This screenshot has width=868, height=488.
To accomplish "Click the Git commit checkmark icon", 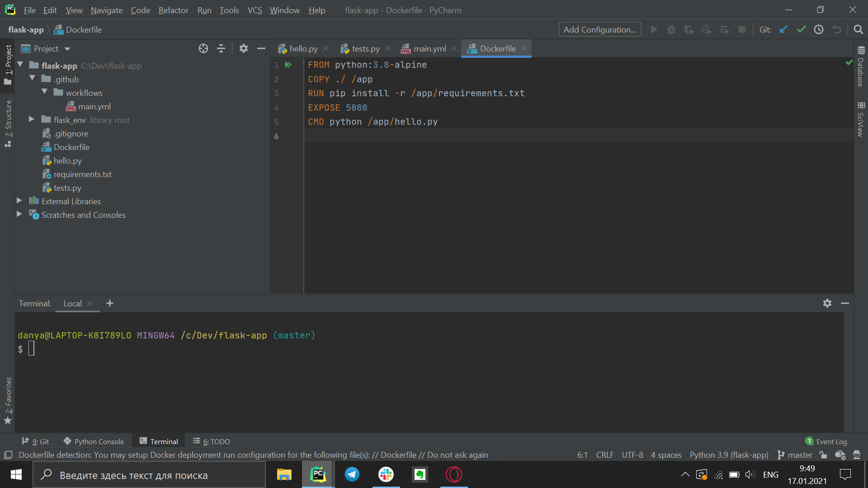I will pos(801,29).
